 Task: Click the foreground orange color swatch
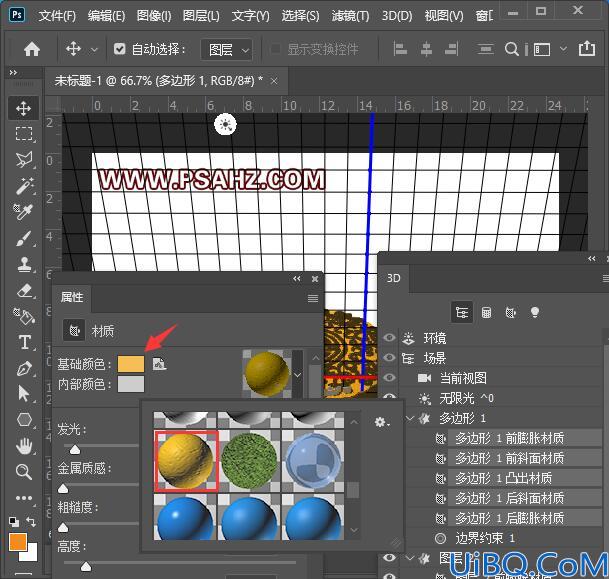(x=17, y=542)
